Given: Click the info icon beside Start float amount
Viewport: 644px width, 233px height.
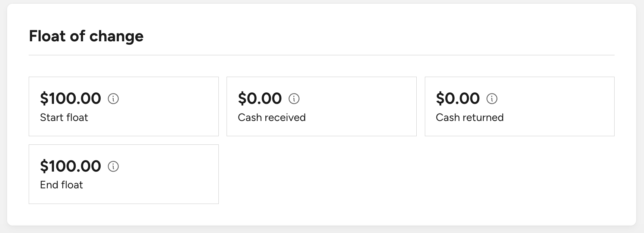Looking at the screenshot, I should pyautogui.click(x=113, y=99).
